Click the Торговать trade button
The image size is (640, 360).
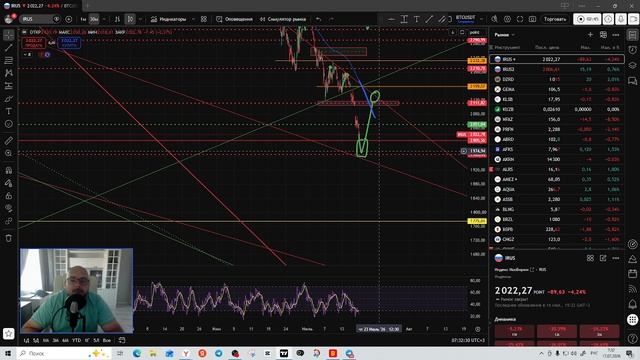(555, 19)
